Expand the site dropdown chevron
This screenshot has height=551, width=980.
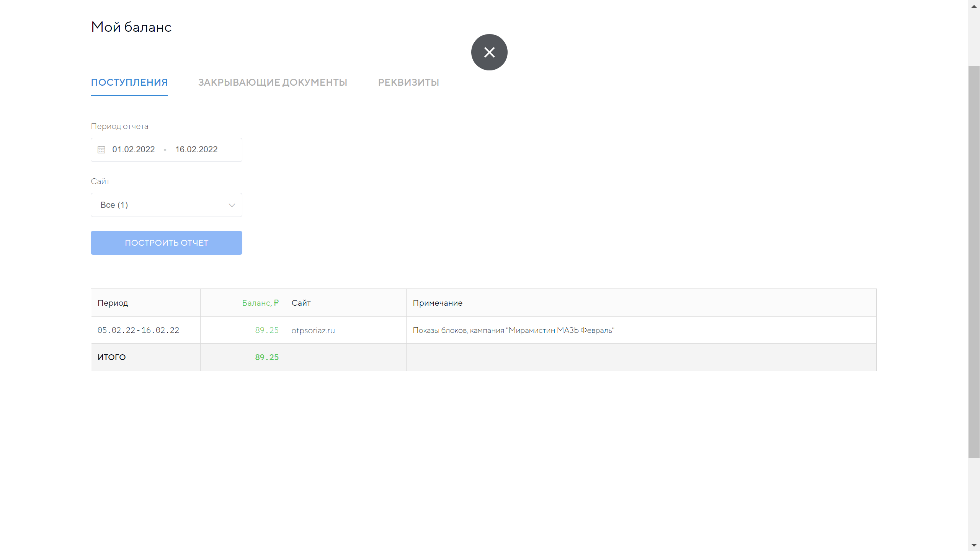[232, 205]
